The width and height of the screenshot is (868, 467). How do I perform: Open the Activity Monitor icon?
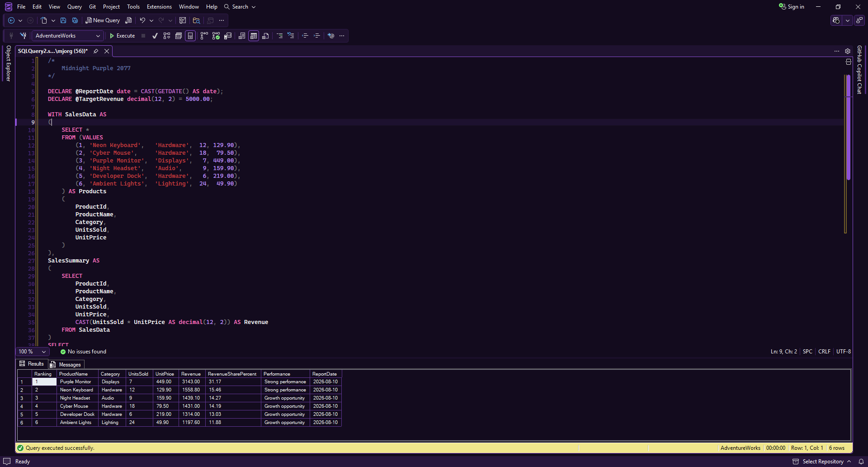tap(183, 20)
